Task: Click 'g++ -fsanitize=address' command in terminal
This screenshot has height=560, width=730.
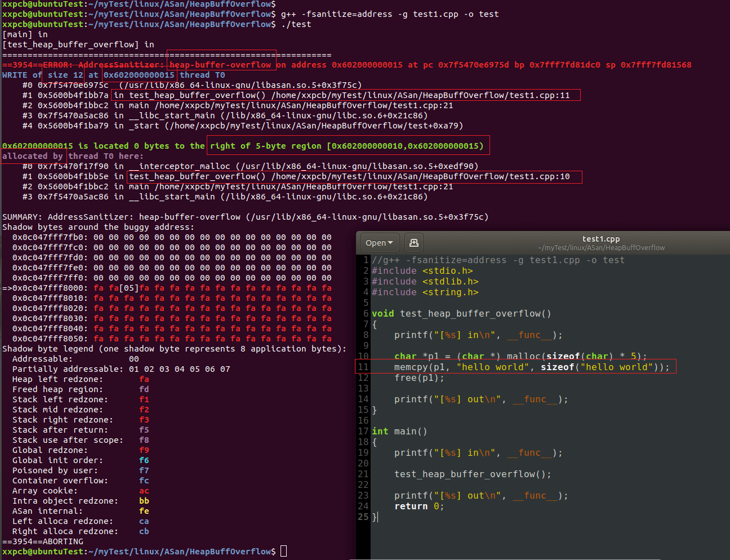Action: click(x=390, y=14)
